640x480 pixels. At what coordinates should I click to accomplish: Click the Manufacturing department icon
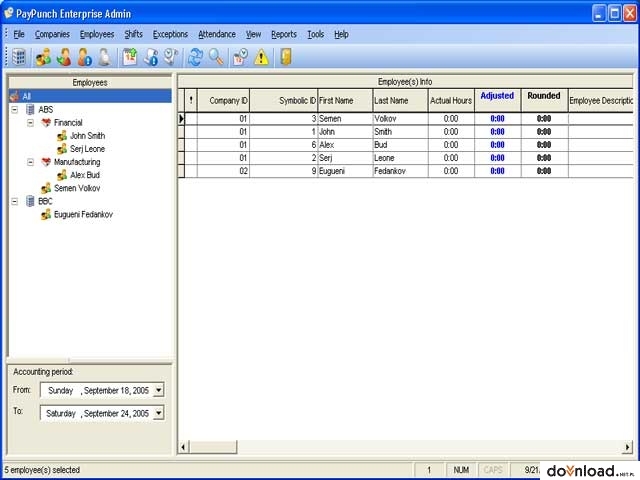[x=46, y=162]
